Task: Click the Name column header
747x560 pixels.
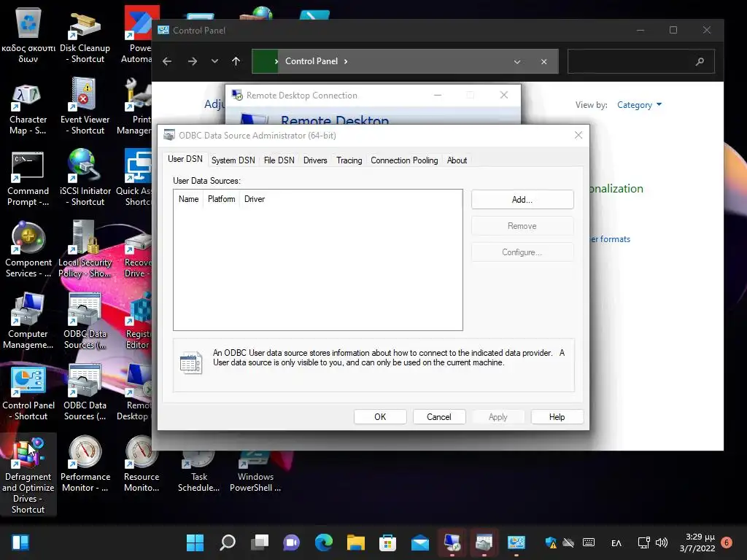Action: coord(189,199)
